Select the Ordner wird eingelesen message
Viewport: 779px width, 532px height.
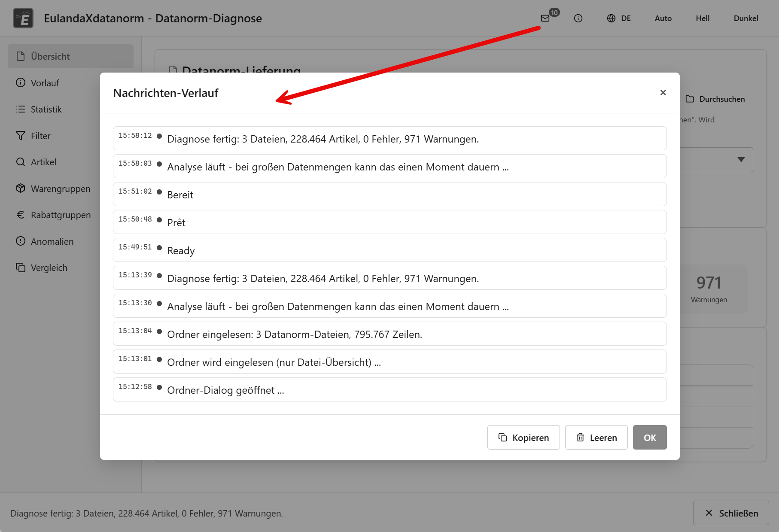click(x=390, y=362)
